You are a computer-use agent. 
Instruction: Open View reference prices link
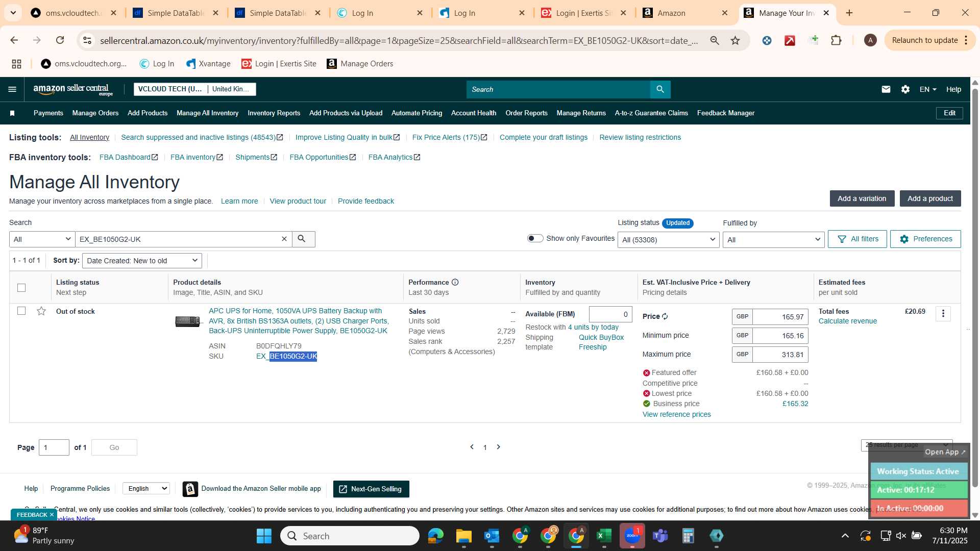[x=677, y=414]
